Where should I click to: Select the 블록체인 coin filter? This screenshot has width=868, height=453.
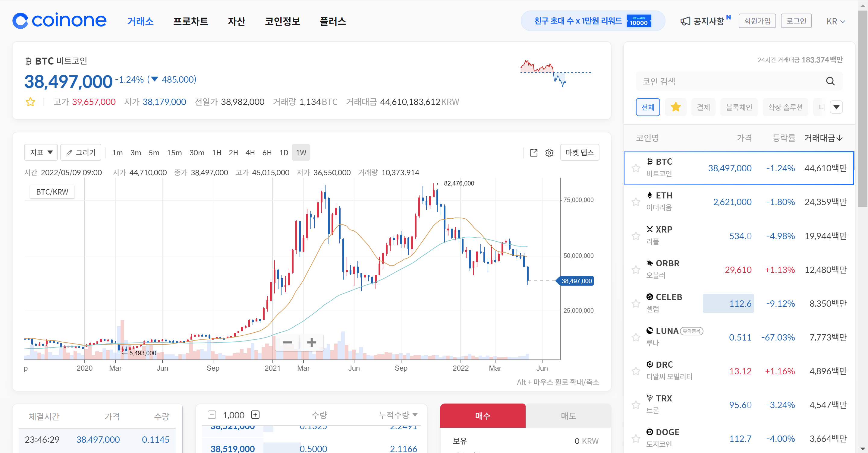739,107
